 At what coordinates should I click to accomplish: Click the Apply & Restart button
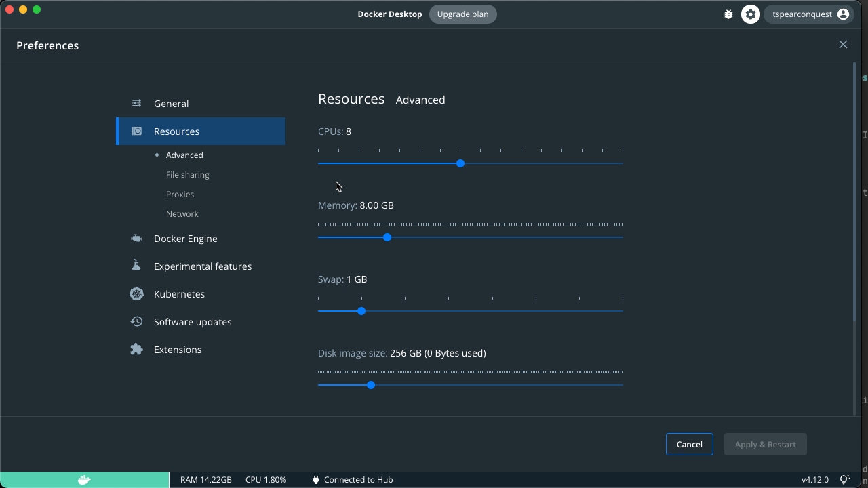click(765, 444)
